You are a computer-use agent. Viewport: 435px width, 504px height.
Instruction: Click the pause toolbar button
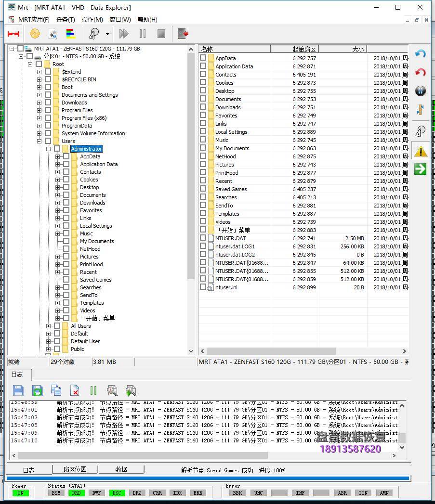coord(143,33)
